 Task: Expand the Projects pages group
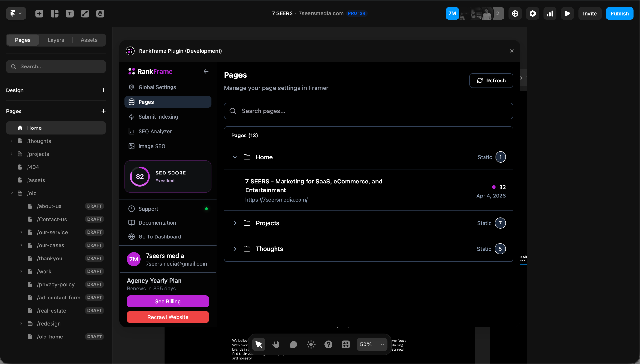[235, 223]
